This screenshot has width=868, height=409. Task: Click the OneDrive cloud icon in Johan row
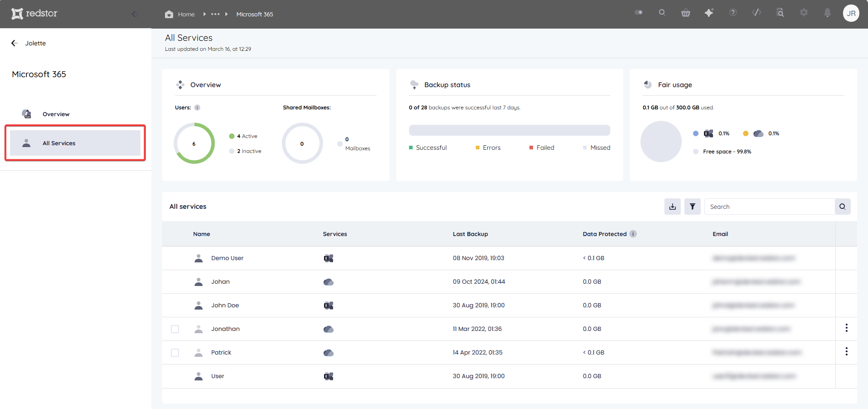(329, 282)
